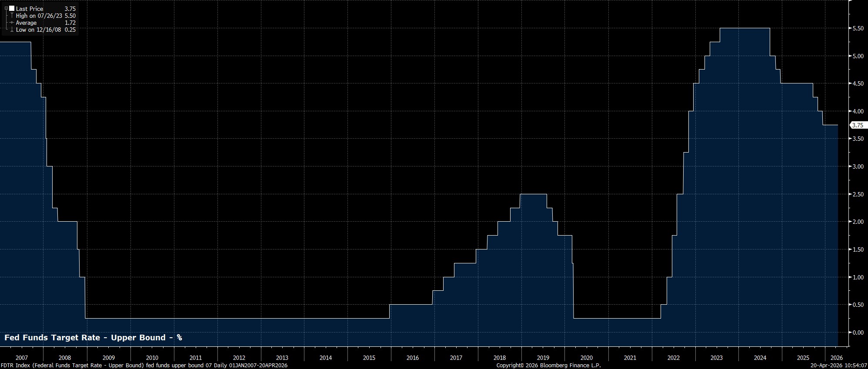Click the Average line icon in legend
The width and height of the screenshot is (868, 369).
[12, 23]
